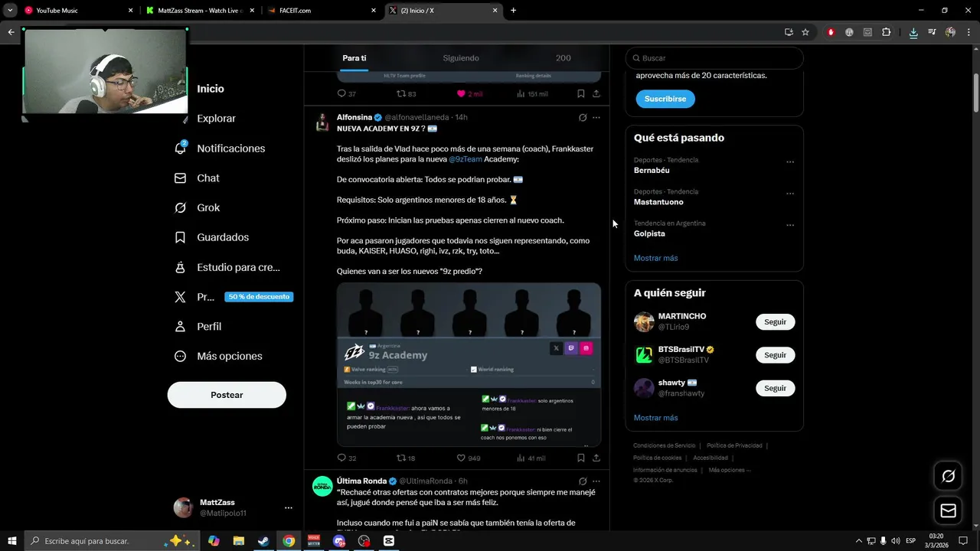Bookmark the Alfonsina post
This screenshot has width=980, height=551.
(580, 458)
